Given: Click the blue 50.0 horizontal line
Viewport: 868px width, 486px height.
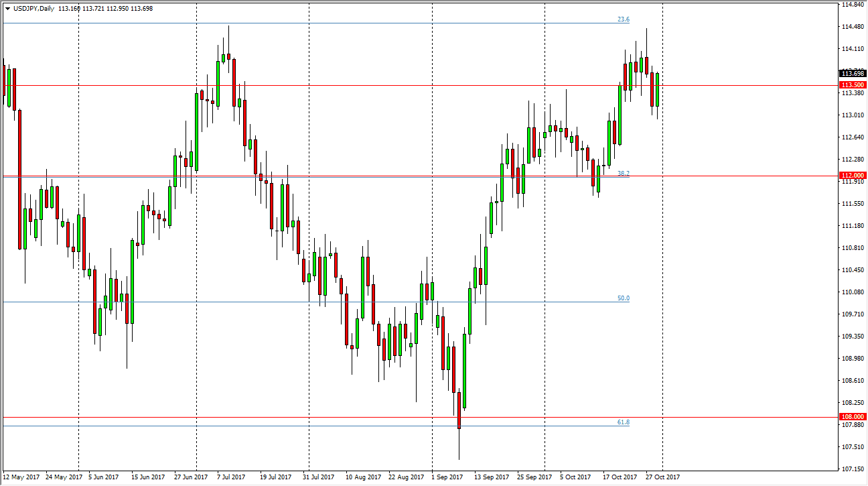Looking at the screenshot, I should pyautogui.click(x=268, y=302).
